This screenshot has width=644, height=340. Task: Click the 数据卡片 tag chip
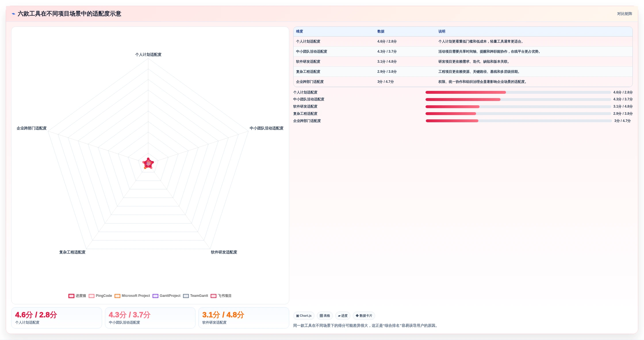(364, 316)
